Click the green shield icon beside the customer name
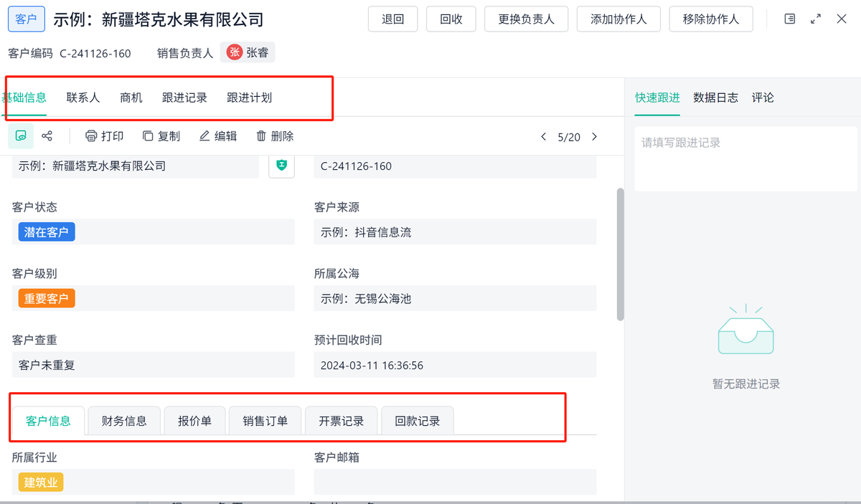 [282, 166]
